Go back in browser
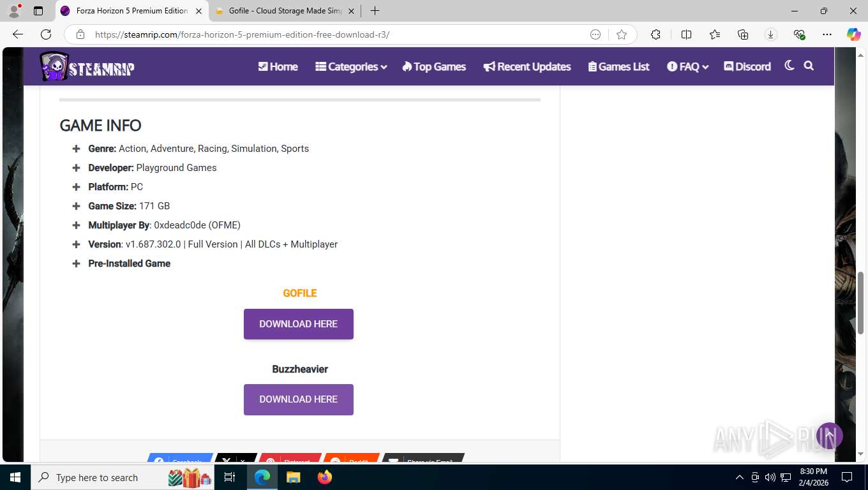868x490 pixels. [18, 34]
